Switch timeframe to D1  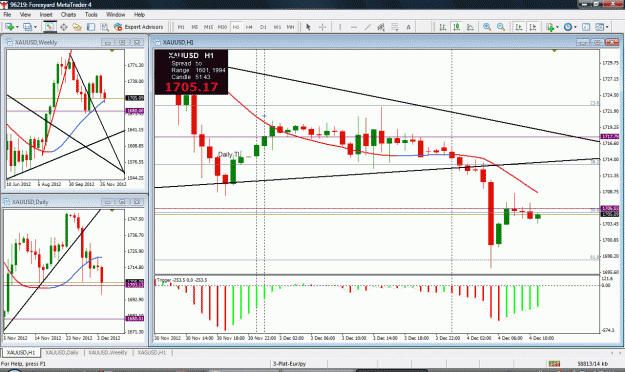[263, 27]
